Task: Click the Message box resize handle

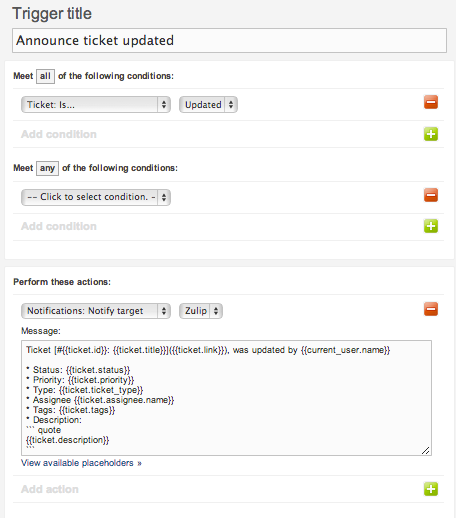Action: 426,450
